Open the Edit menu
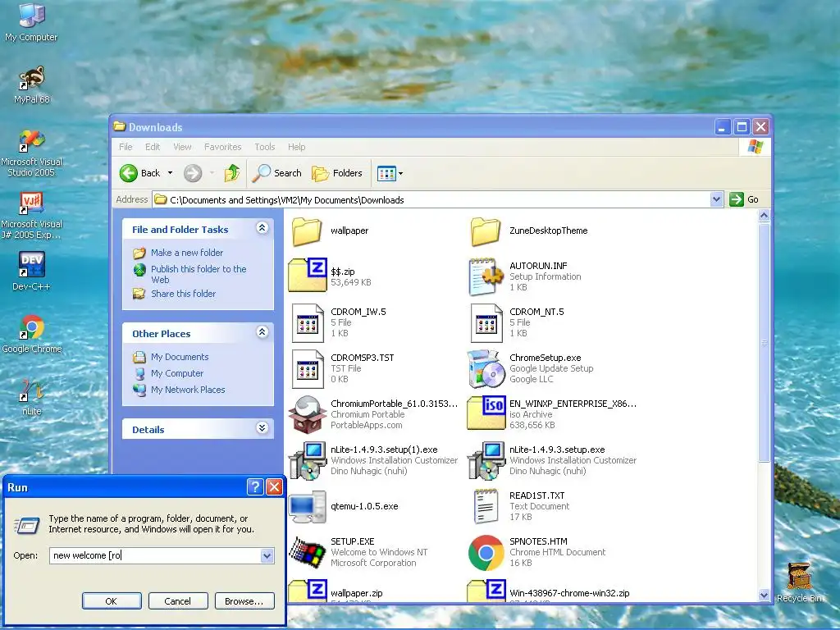840x630 pixels. pyautogui.click(x=153, y=147)
